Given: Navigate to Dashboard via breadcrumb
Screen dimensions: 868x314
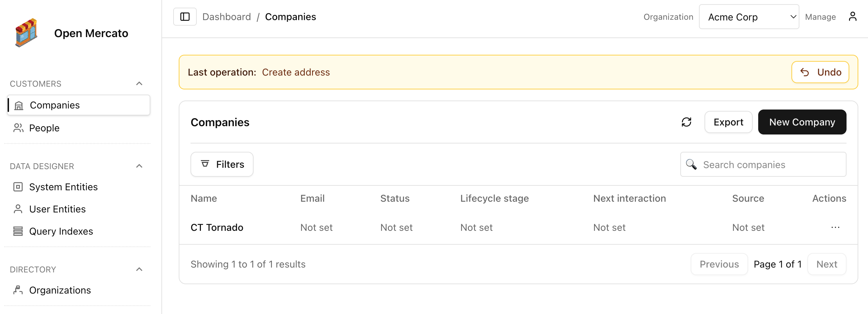Looking at the screenshot, I should click(227, 16).
